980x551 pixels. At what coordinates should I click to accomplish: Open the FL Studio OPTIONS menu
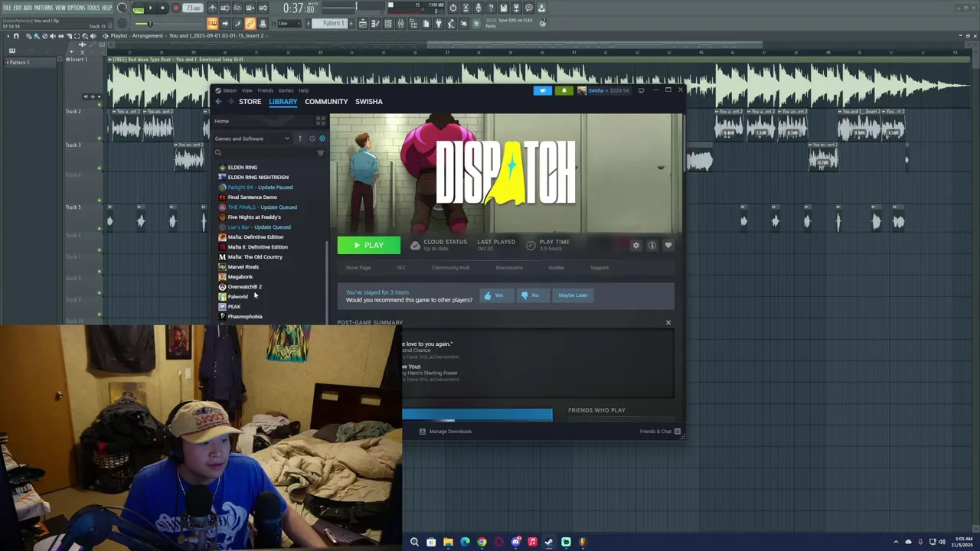pyautogui.click(x=77, y=8)
